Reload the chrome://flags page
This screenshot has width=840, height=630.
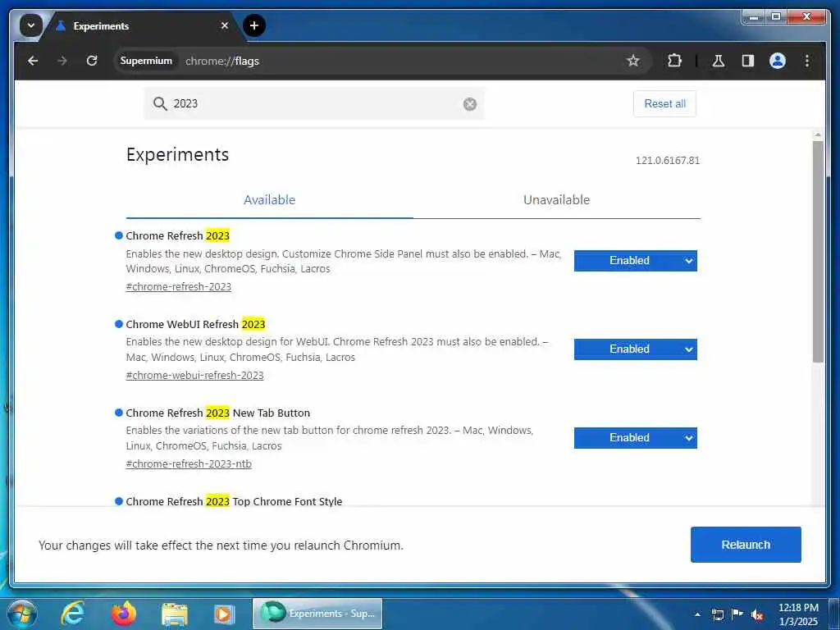click(92, 61)
